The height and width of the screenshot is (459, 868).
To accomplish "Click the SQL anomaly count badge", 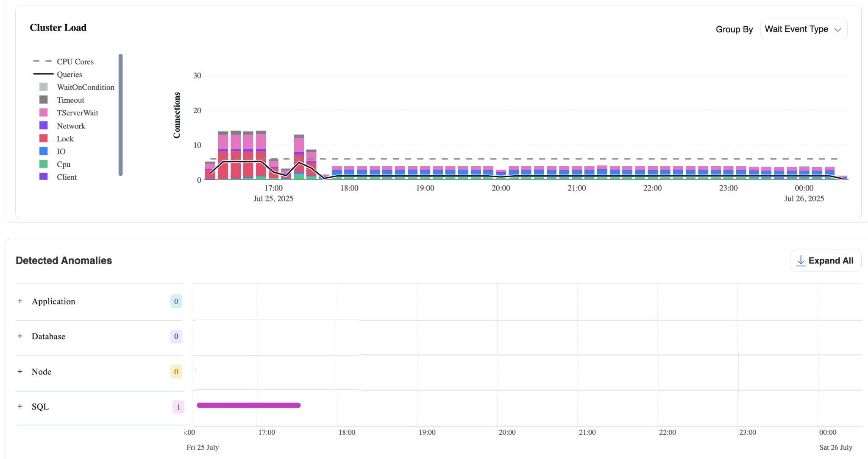I will tap(178, 407).
